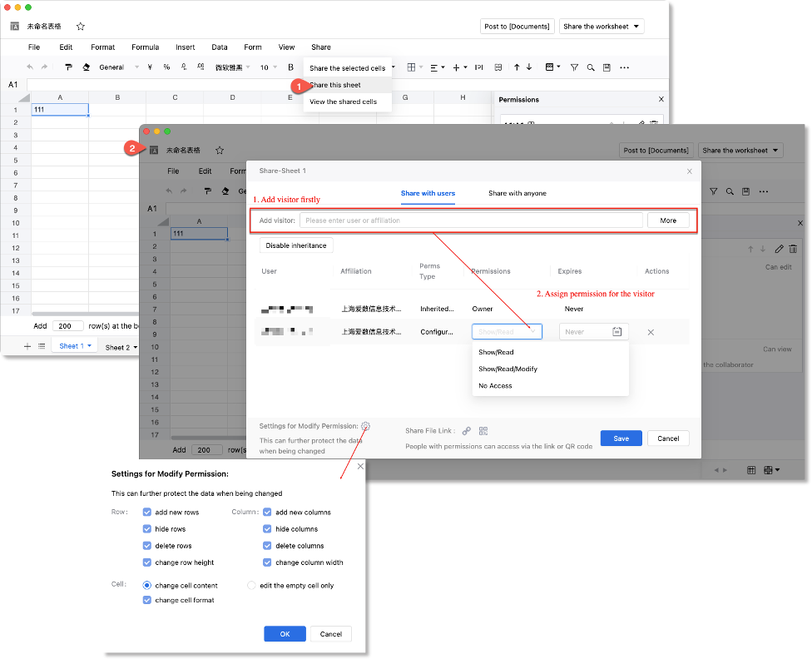This screenshot has height=659, width=812.
Task: Star the spreadsheet title in the back window
Action: (81, 27)
